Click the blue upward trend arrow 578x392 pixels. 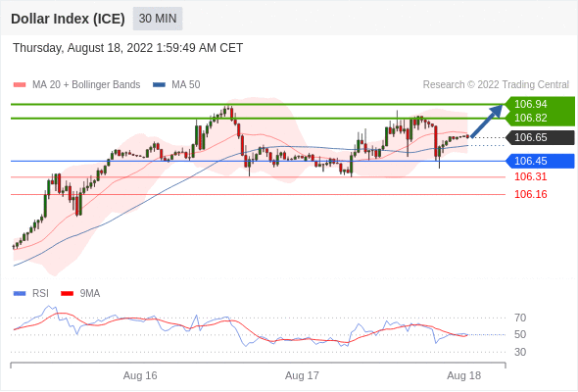(487, 121)
